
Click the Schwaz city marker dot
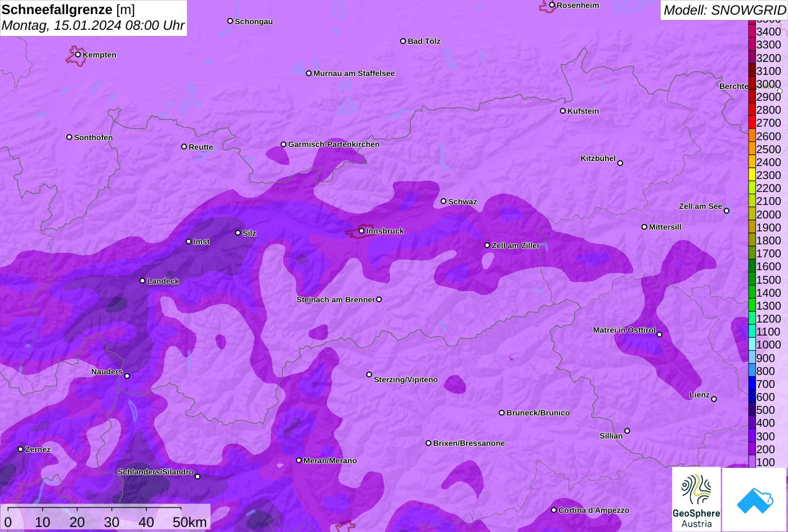444,201
